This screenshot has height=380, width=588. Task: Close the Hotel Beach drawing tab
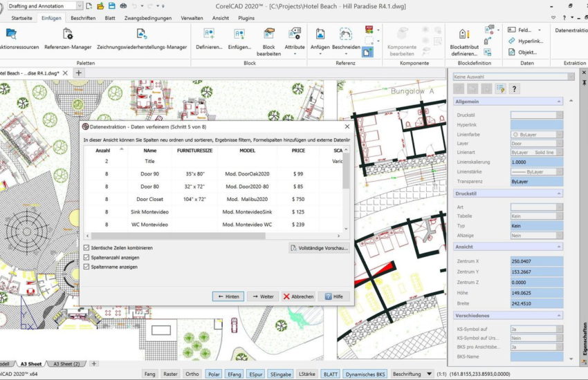[65, 73]
